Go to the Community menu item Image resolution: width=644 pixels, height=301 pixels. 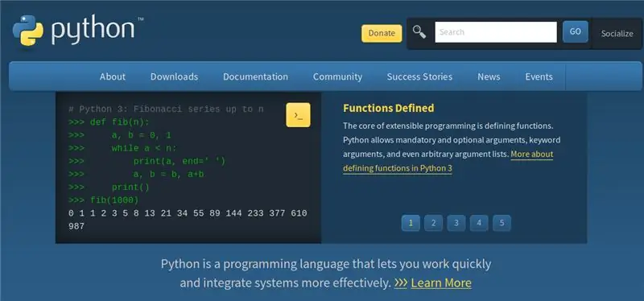pyautogui.click(x=337, y=76)
